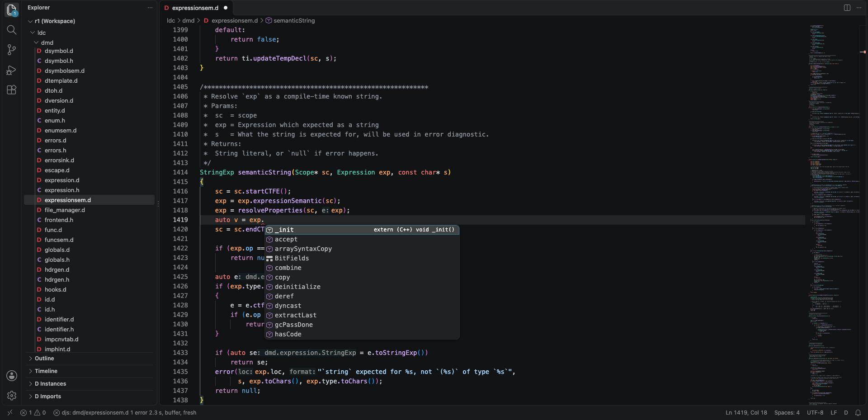Click the ldc breadcrumb segment
The image size is (868, 420).
click(x=171, y=21)
